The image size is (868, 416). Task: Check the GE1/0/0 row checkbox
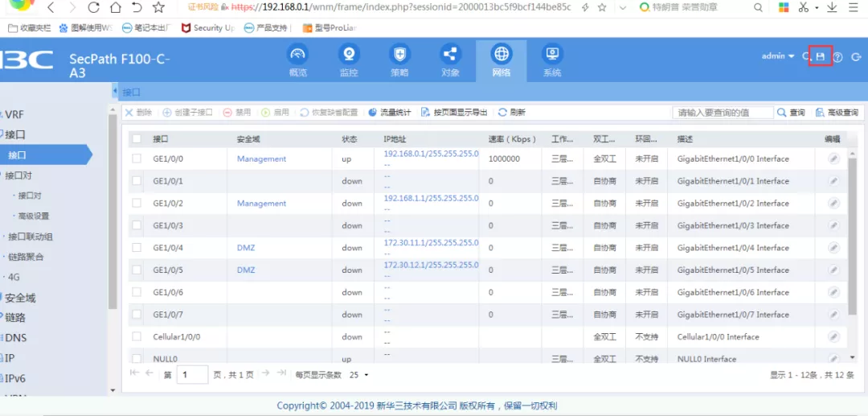(x=137, y=159)
